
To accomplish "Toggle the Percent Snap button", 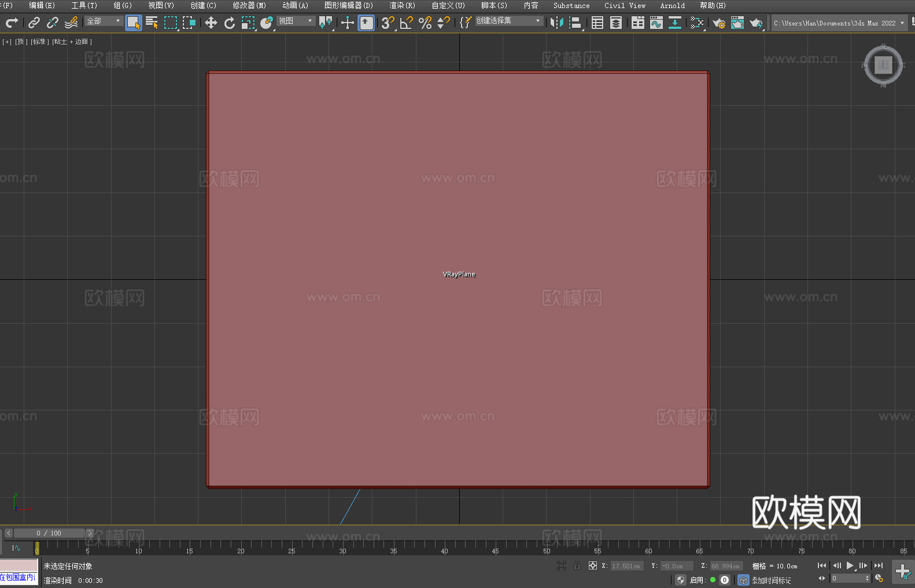I will click(x=425, y=23).
